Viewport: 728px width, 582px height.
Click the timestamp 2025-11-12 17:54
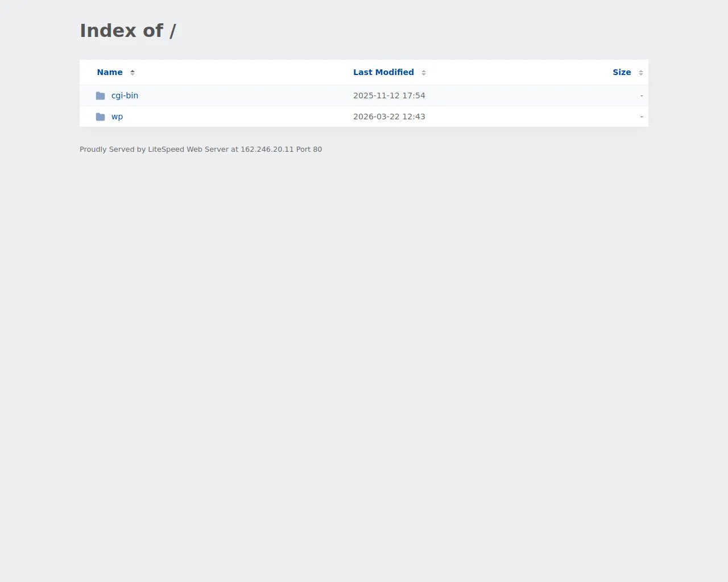(x=389, y=95)
